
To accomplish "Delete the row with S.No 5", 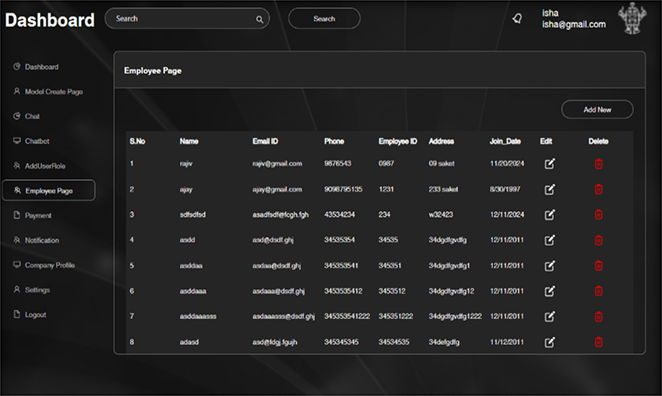I will point(598,266).
